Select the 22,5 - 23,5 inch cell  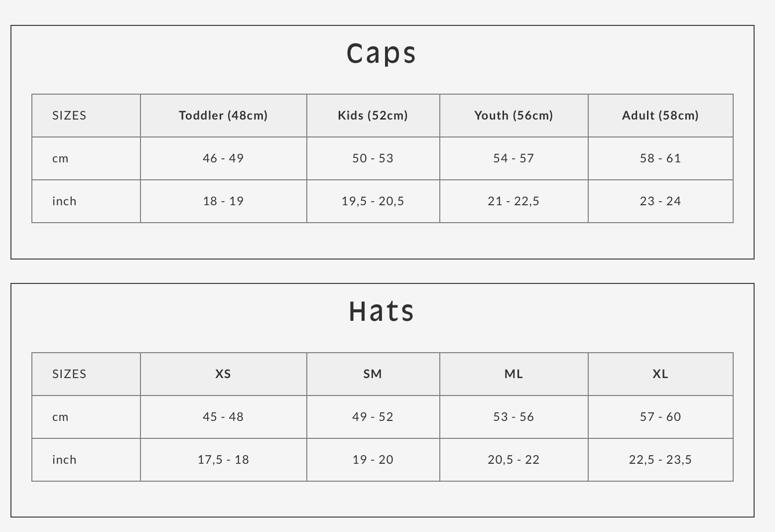[660, 460]
